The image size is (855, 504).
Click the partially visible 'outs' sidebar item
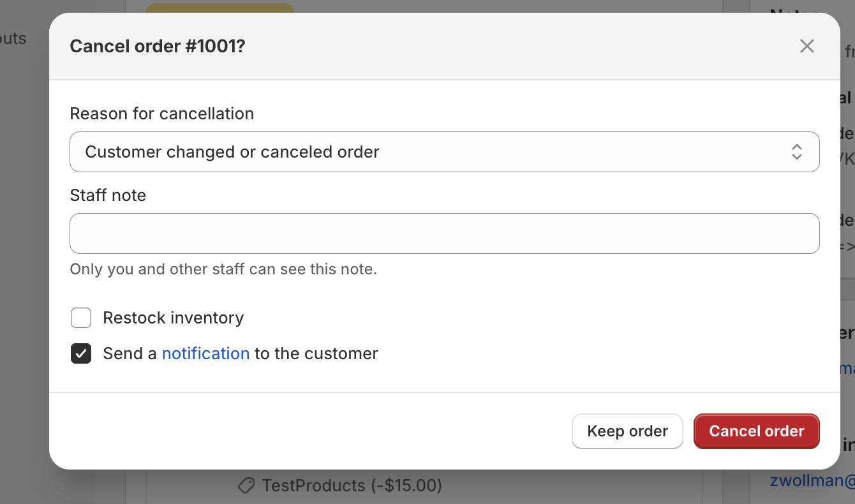click(13, 39)
